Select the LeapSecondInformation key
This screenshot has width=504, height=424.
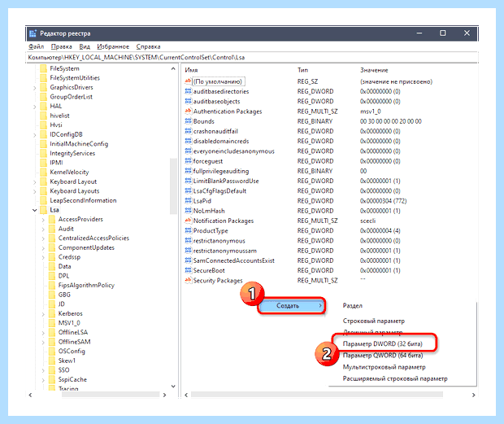[83, 200]
